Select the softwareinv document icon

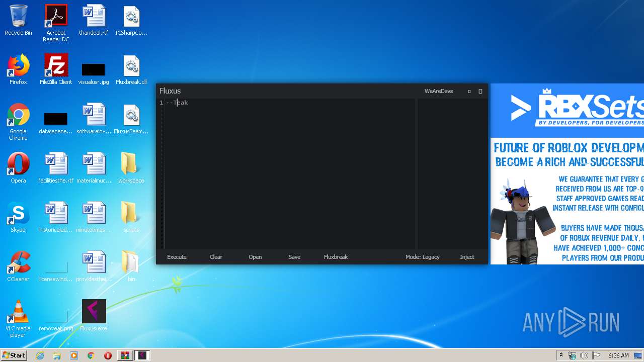click(94, 119)
